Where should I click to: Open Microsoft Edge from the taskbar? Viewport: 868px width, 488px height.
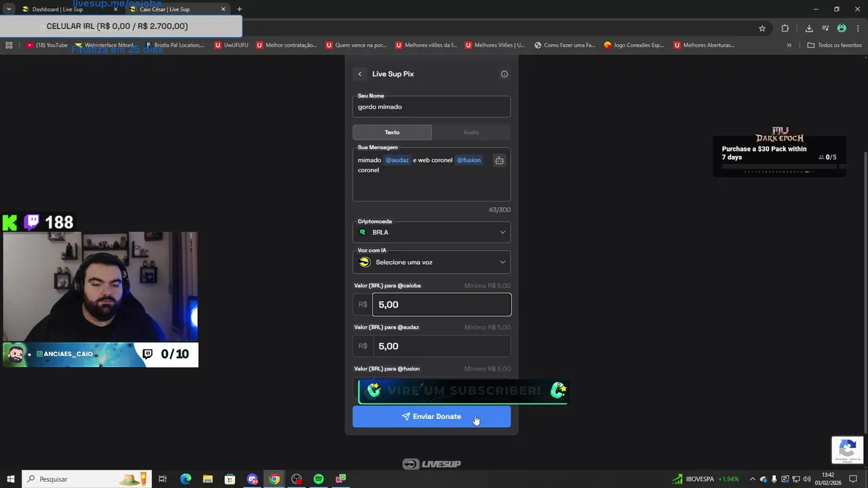[x=186, y=479]
